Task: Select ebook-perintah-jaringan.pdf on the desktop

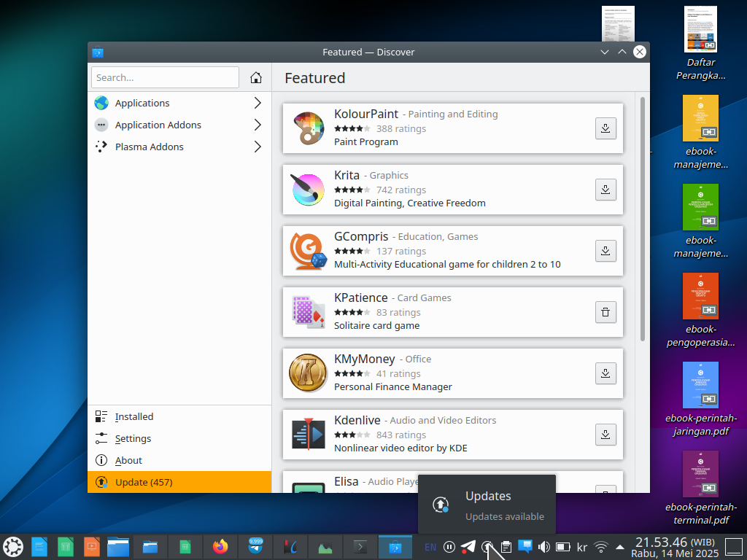Action: pos(700,399)
